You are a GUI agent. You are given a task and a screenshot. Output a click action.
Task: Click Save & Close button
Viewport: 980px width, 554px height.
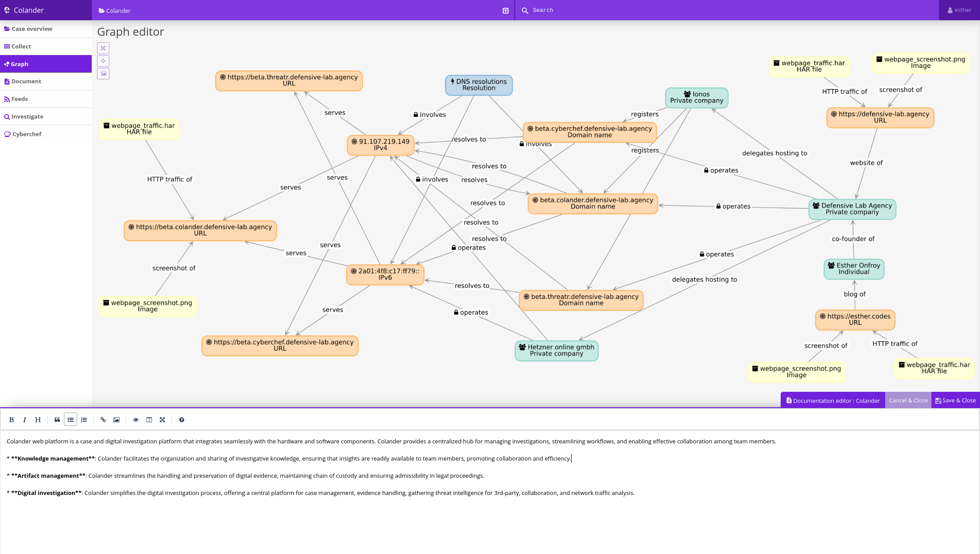click(955, 401)
